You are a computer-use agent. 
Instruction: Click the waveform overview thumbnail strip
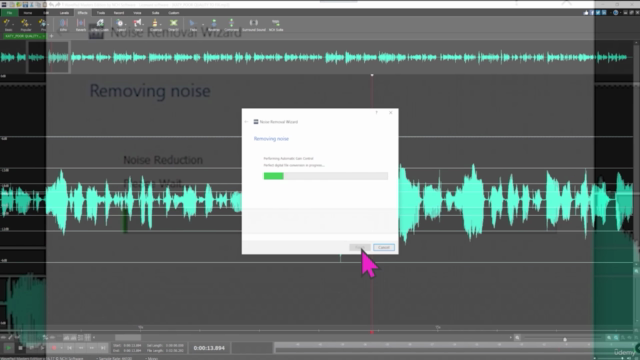(318, 58)
